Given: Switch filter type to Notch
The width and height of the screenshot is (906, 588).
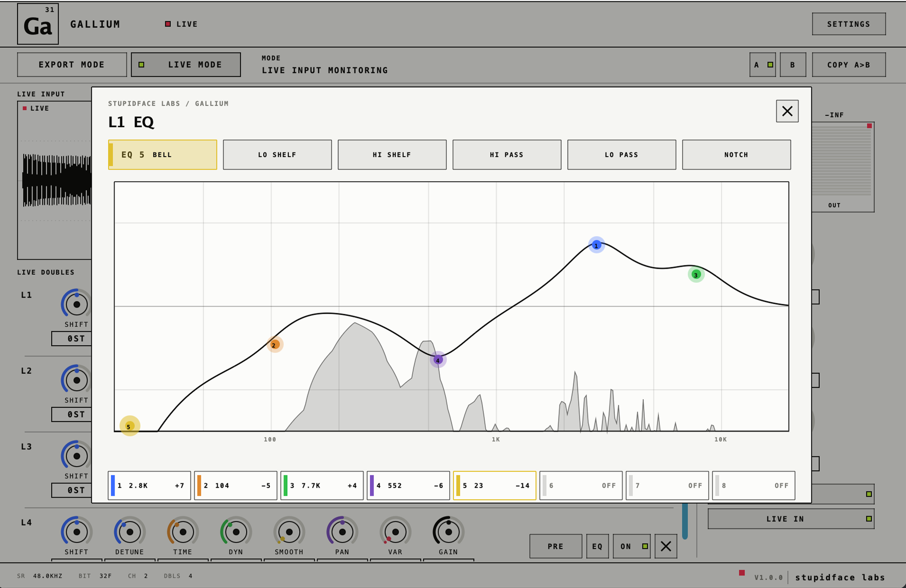Looking at the screenshot, I should [737, 155].
